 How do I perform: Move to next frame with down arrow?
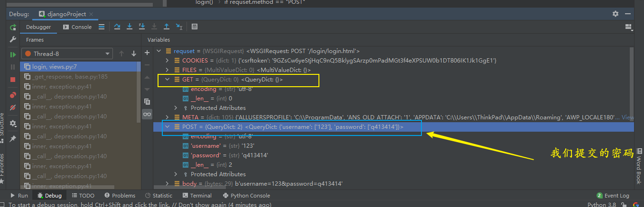click(x=134, y=54)
